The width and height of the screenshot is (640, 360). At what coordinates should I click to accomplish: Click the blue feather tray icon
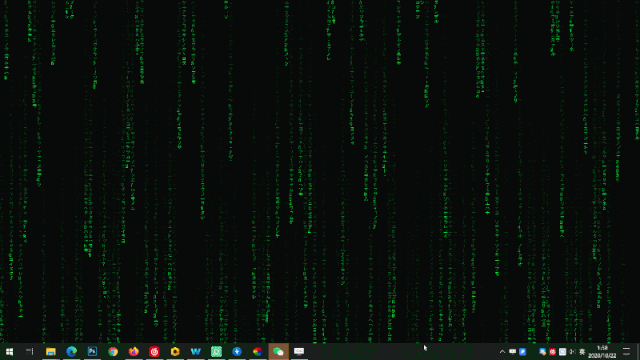[x=522, y=352]
